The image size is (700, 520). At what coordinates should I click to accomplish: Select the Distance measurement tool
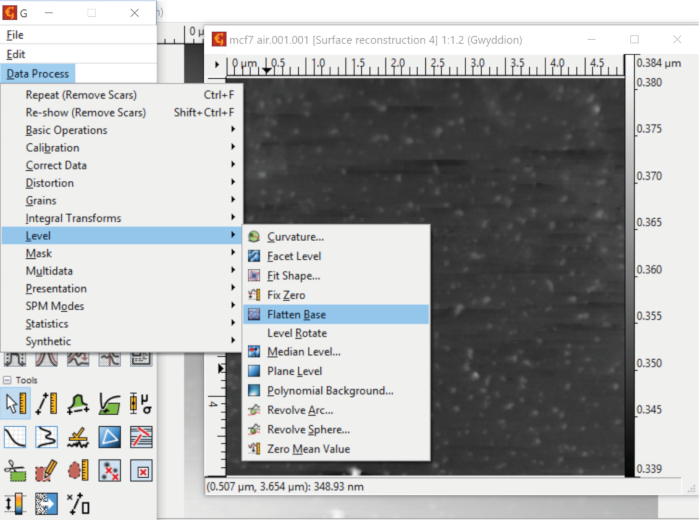(x=46, y=403)
